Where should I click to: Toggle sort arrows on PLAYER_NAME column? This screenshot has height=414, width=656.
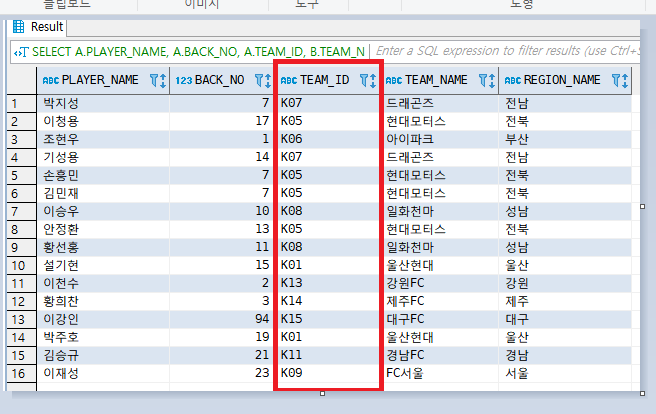click(x=163, y=80)
